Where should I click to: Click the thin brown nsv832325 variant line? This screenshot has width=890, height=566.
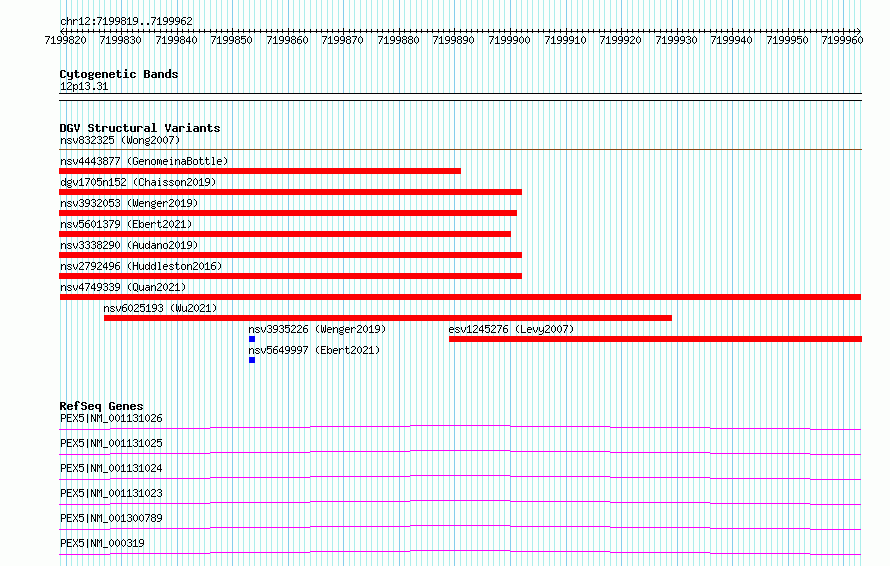coord(460,149)
